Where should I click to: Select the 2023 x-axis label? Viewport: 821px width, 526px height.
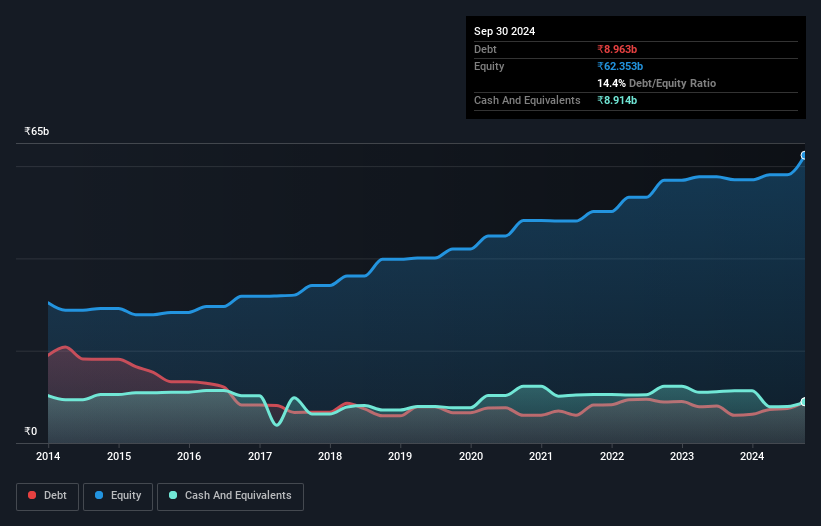[x=682, y=456]
